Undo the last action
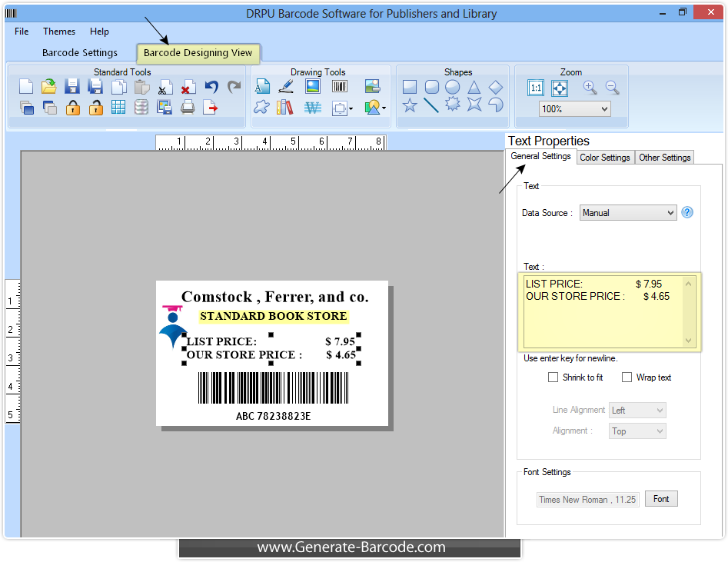The image size is (728, 562). [211, 87]
